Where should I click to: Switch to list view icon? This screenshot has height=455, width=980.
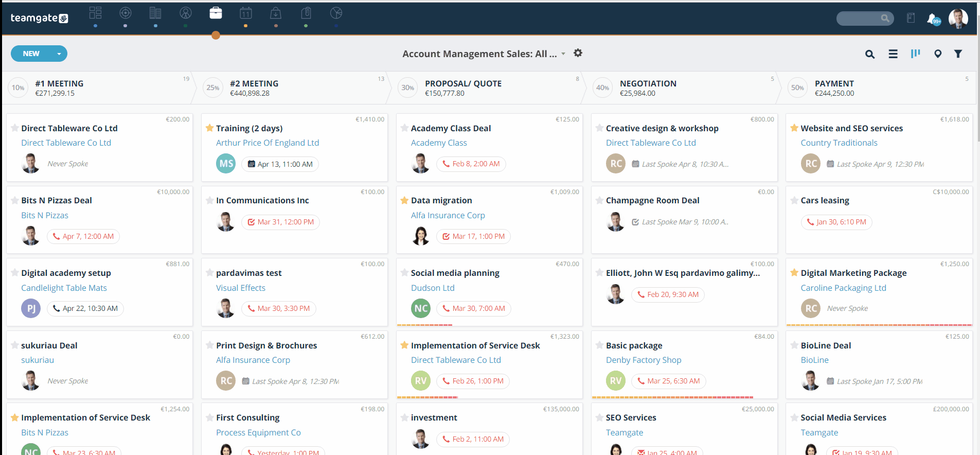click(x=893, y=54)
